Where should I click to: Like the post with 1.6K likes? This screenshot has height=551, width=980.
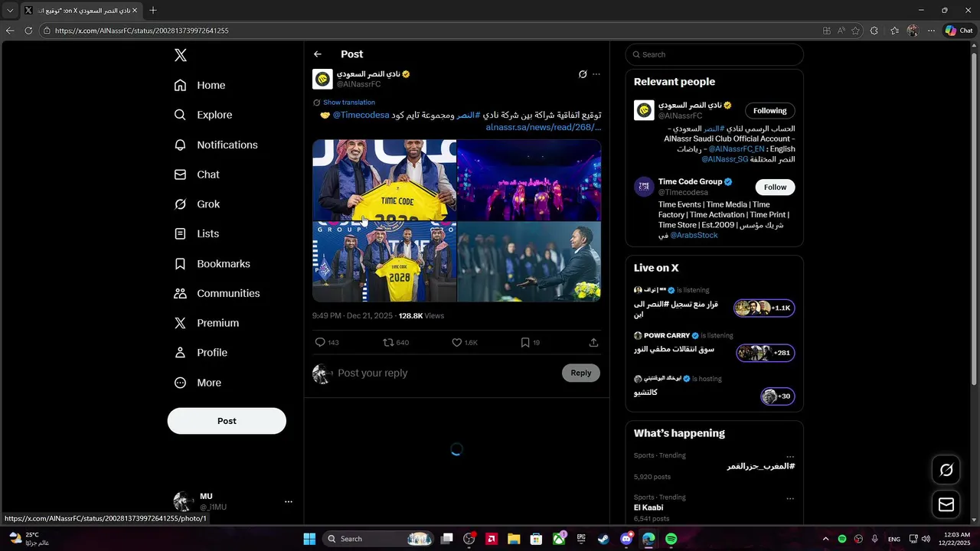point(465,342)
